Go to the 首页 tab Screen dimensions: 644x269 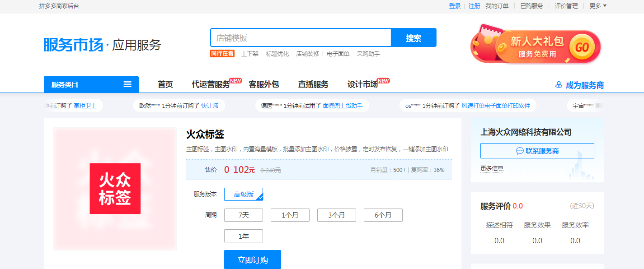pos(165,84)
